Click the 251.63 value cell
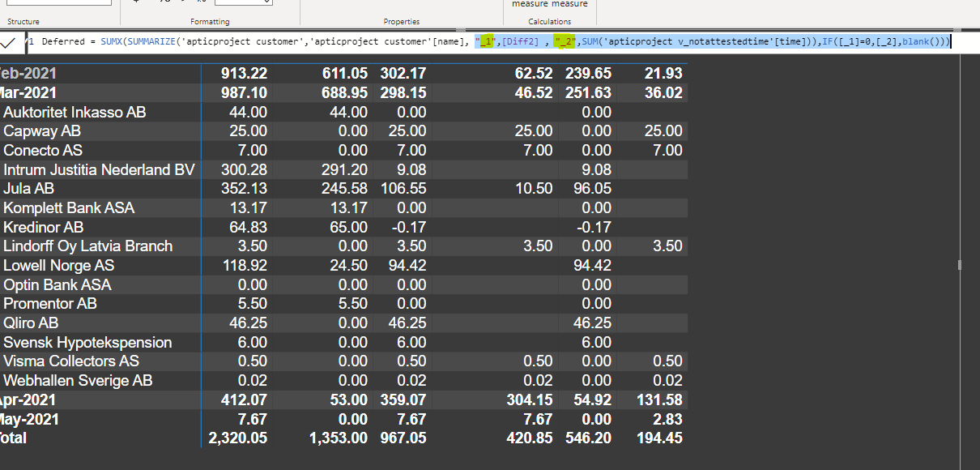The height and width of the screenshot is (470, 980). tap(588, 93)
